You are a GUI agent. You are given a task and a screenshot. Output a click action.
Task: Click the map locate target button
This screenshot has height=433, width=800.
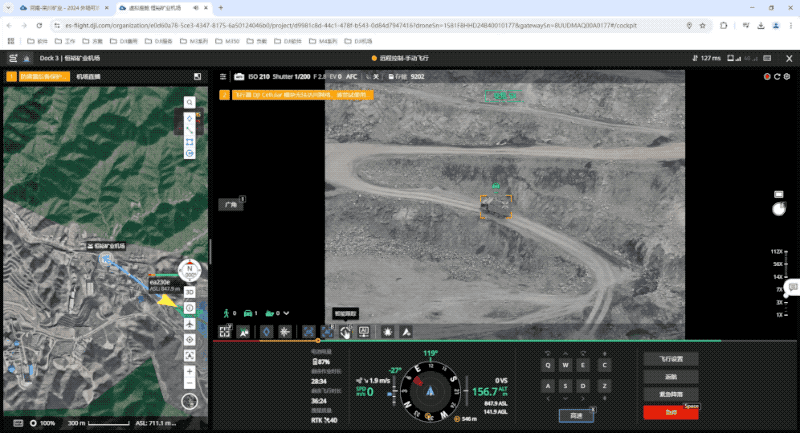[x=189, y=340]
